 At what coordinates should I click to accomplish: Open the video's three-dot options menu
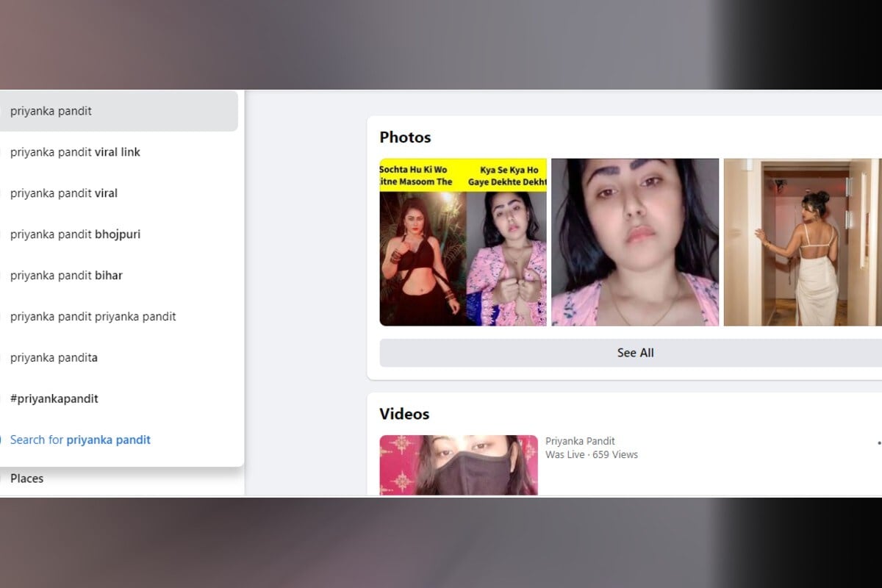pyautogui.click(x=878, y=443)
